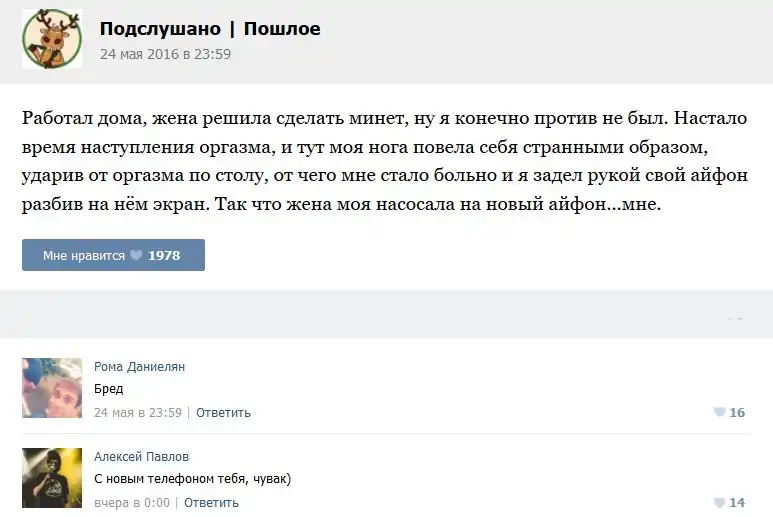Viewport: 773px width, 517px height.
Task: Click the like count 14 on second comment
Action: 737,503
